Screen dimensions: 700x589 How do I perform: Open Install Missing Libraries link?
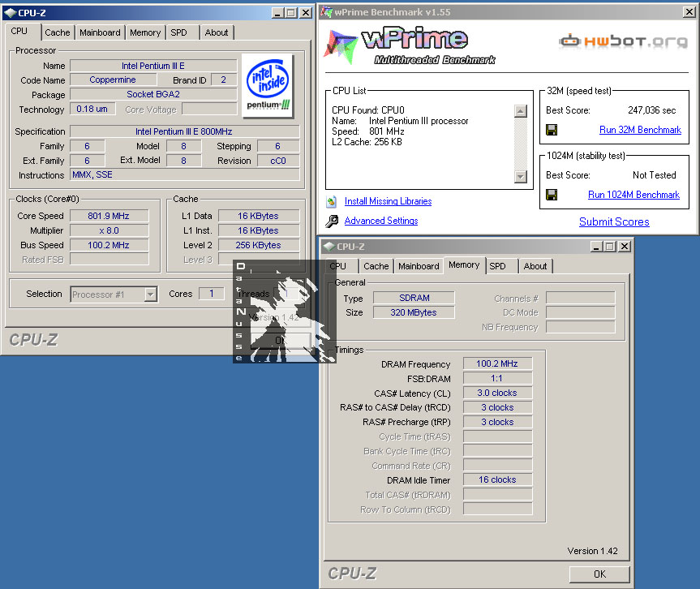tap(388, 201)
